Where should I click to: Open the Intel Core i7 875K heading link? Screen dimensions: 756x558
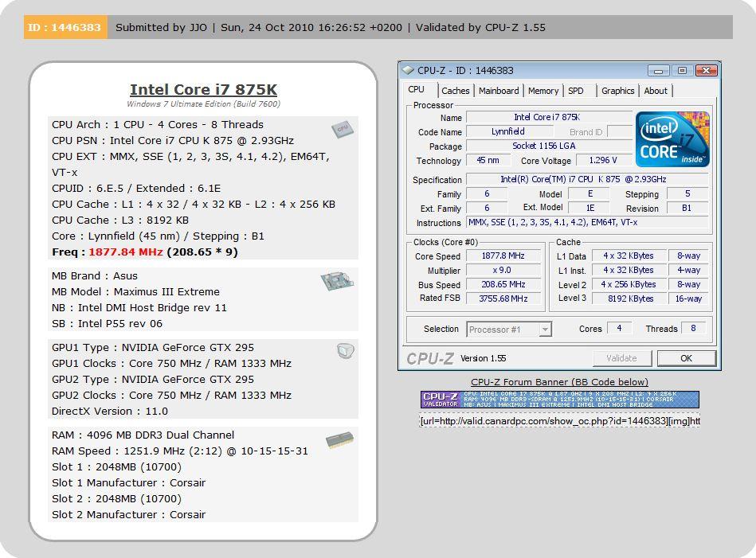pyautogui.click(x=203, y=90)
